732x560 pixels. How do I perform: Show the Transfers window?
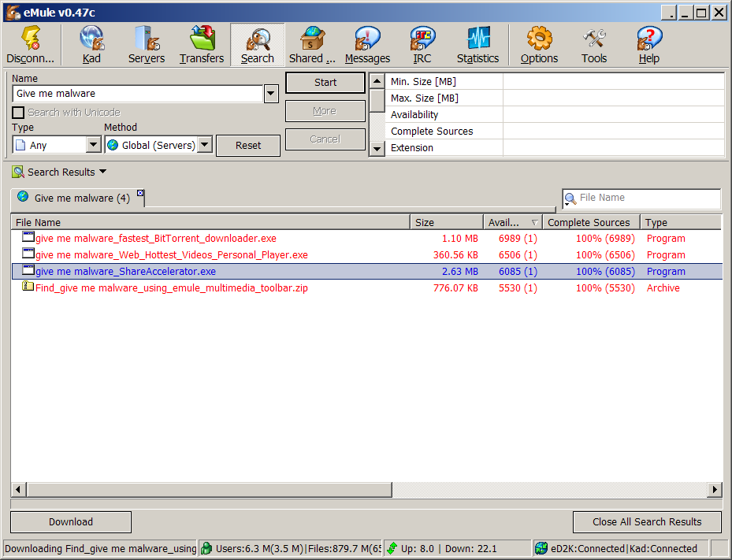coord(202,45)
